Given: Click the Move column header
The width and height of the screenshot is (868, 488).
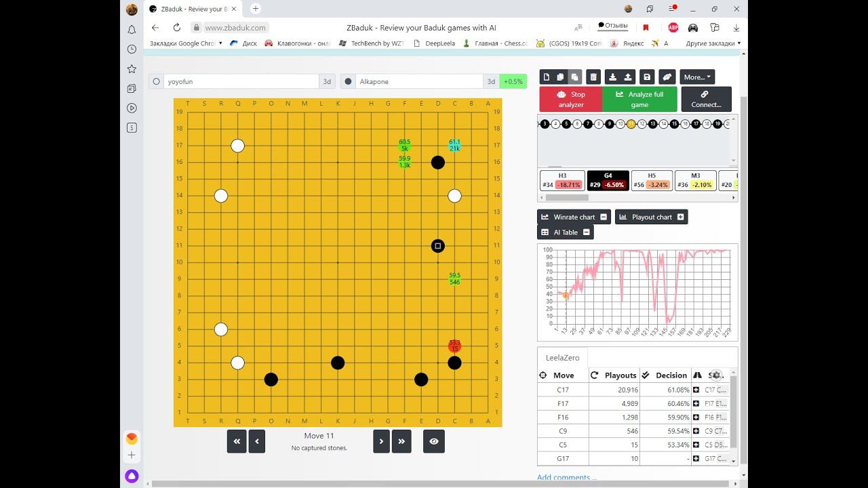Looking at the screenshot, I should [x=564, y=375].
